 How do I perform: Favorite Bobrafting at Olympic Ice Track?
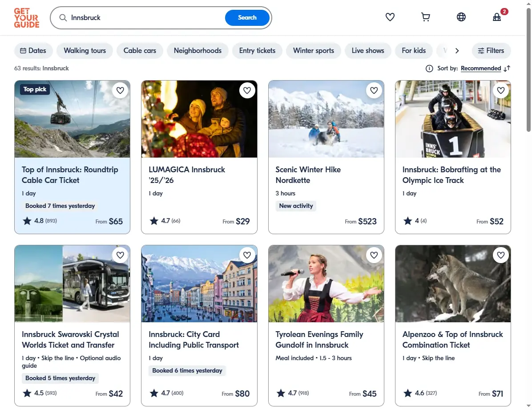click(x=501, y=90)
